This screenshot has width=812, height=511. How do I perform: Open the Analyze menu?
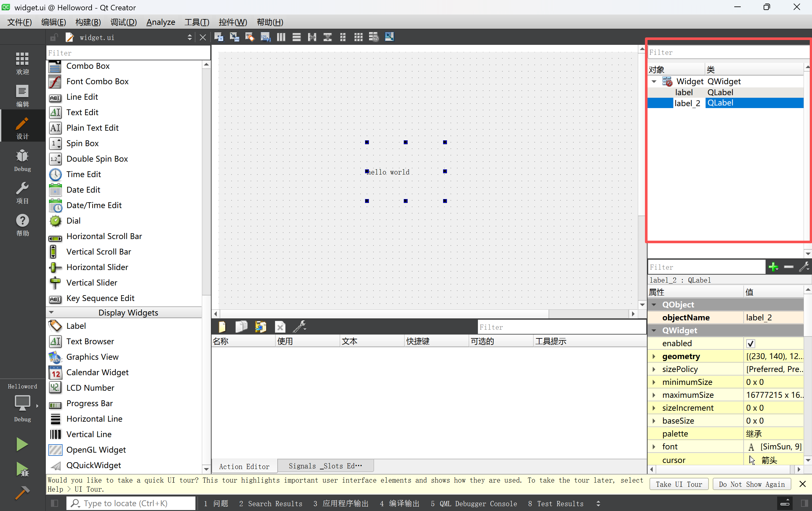161,22
